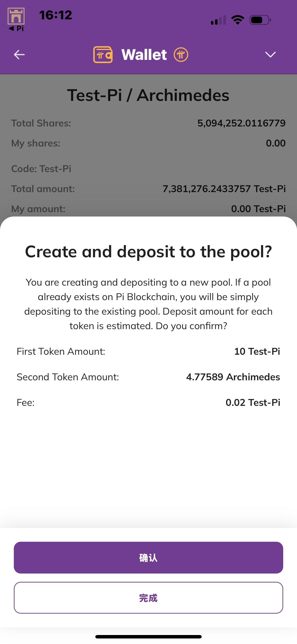
Task: Return to Pi app via back link
Action: click(17, 29)
